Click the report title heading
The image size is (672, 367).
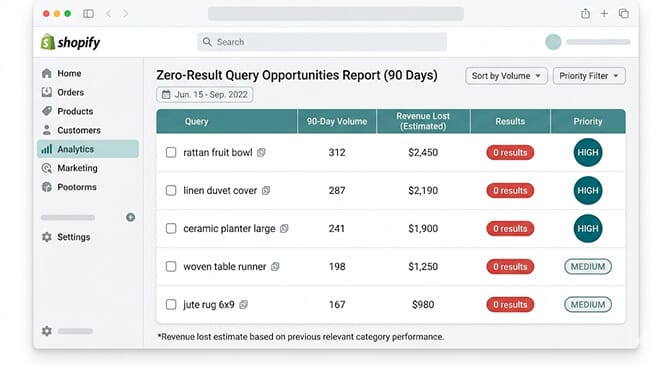tap(297, 75)
